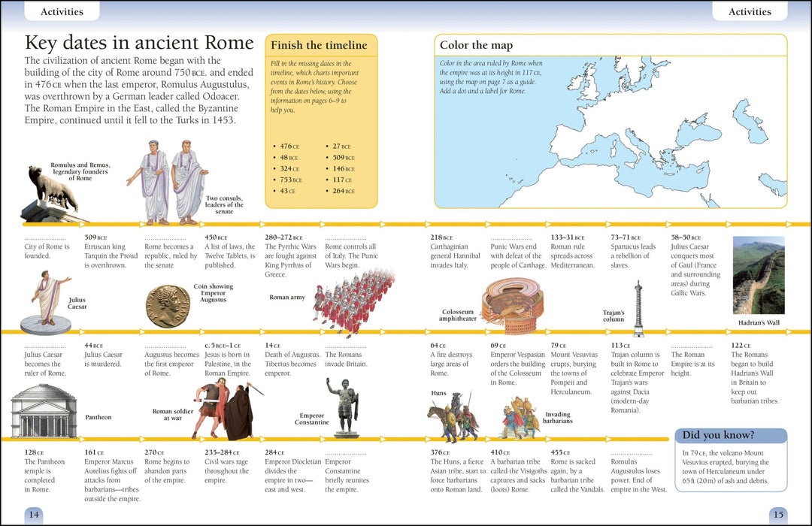This screenshot has width=812, height=526.
Task: Click the Trajan's column illustration
Action: pyautogui.click(x=638, y=309)
